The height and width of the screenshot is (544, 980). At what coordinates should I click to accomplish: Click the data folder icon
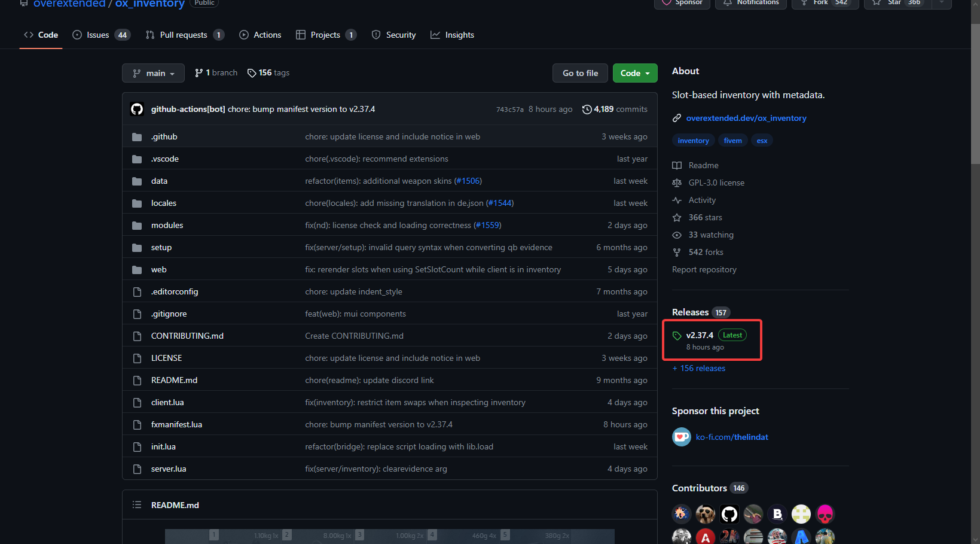click(x=137, y=181)
